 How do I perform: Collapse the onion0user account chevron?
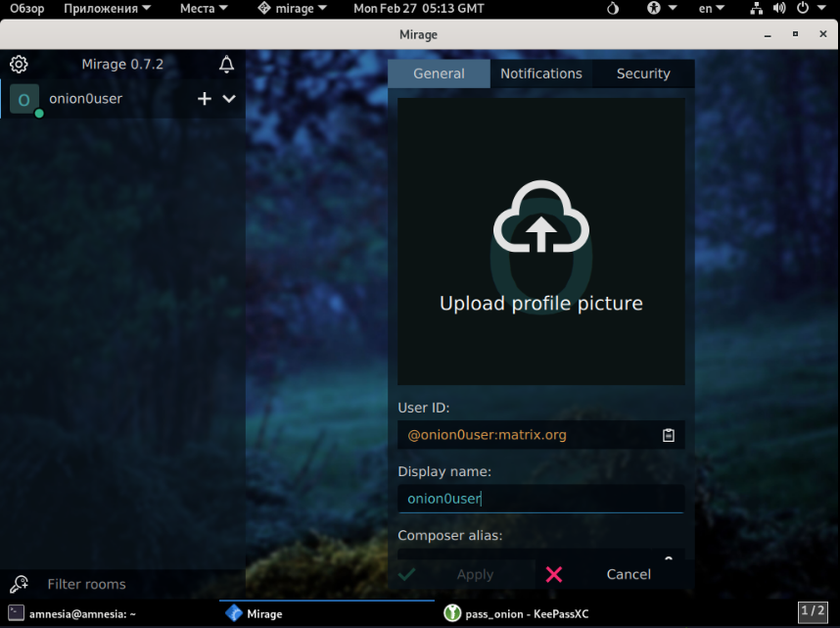[230, 99]
